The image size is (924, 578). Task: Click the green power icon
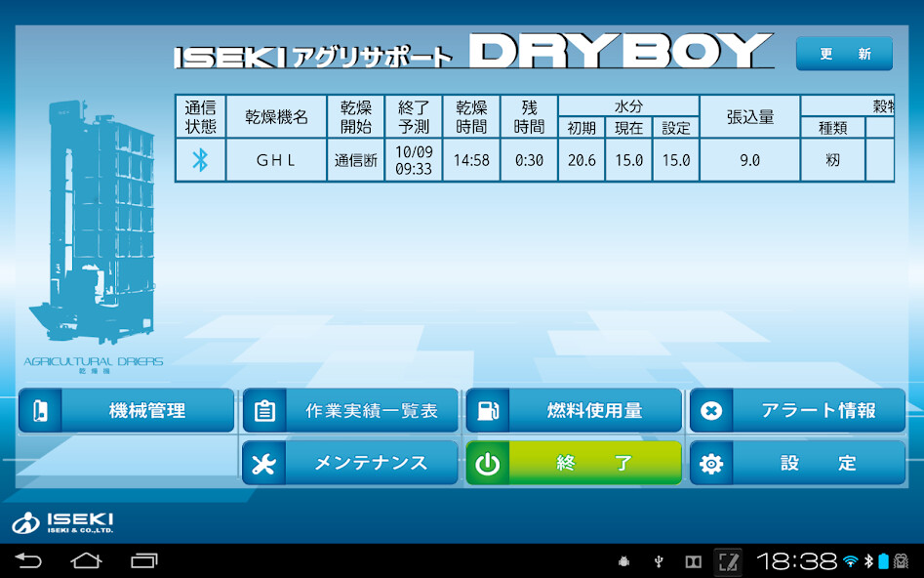(x=488, y=464)
